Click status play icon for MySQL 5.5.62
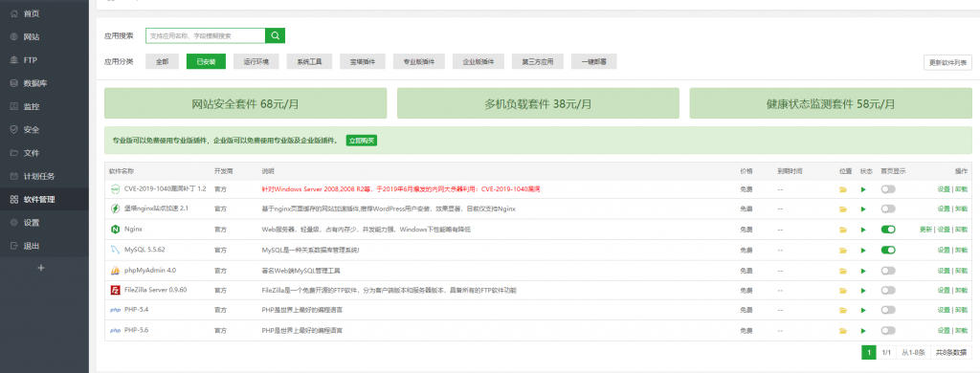980x373 pixels. coord(863,250)
